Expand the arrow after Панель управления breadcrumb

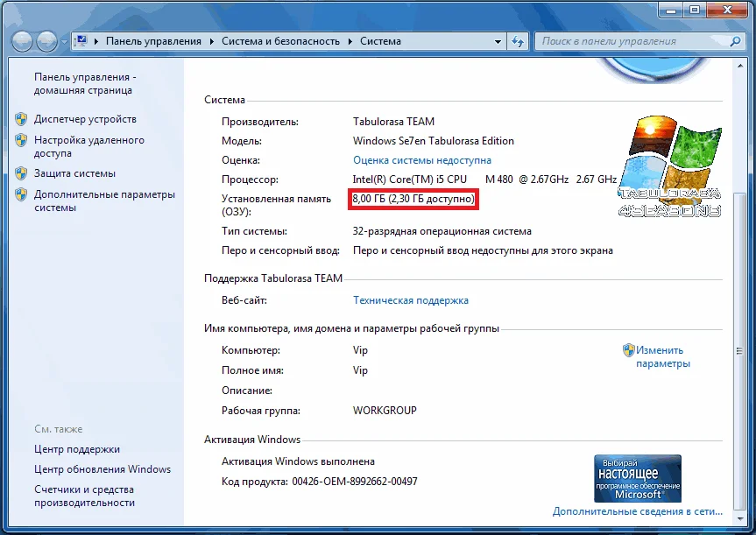click(212, 41)
